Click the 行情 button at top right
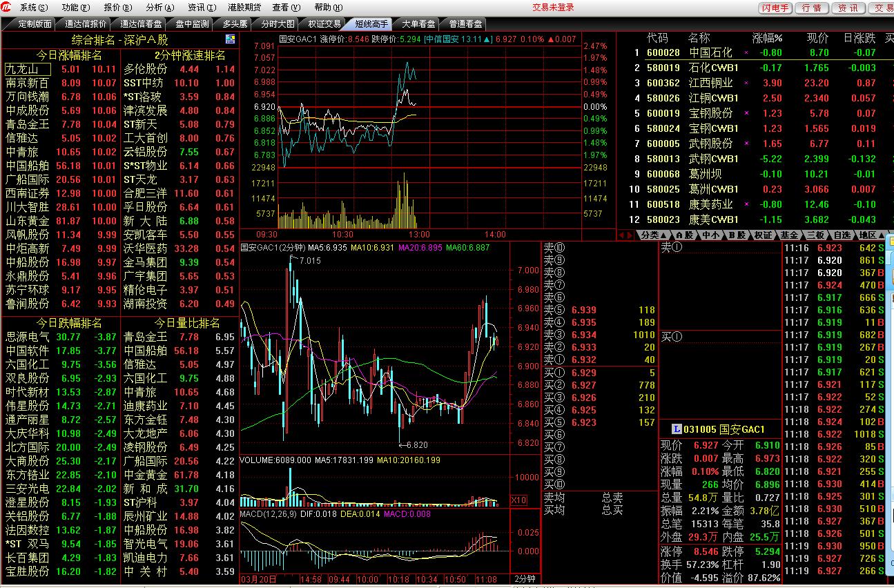This screenshot has height=588, width=894. click(x=813, y=8)
